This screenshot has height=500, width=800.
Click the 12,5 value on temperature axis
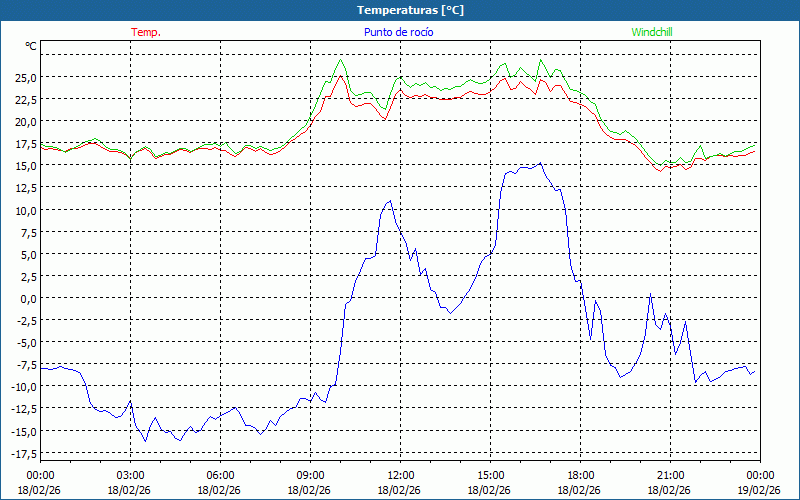pyautogui.click(x=25, y=188)
